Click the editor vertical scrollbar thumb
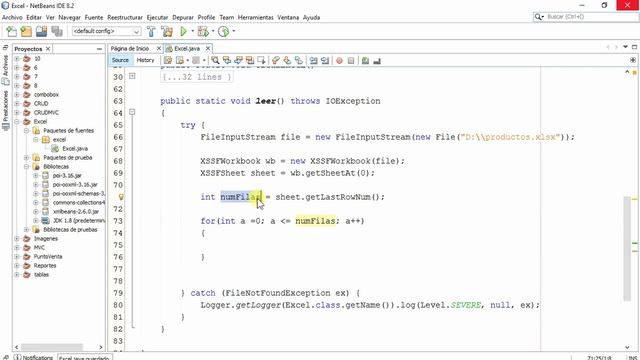The width and height of the screenshot is (640, 360). [627, 249]
